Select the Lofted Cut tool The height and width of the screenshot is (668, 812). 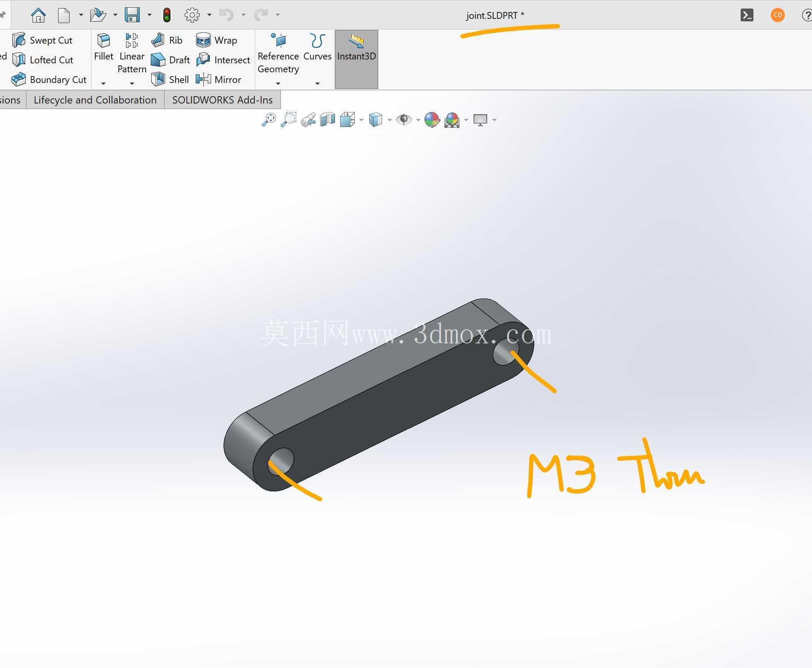(43, 60)
